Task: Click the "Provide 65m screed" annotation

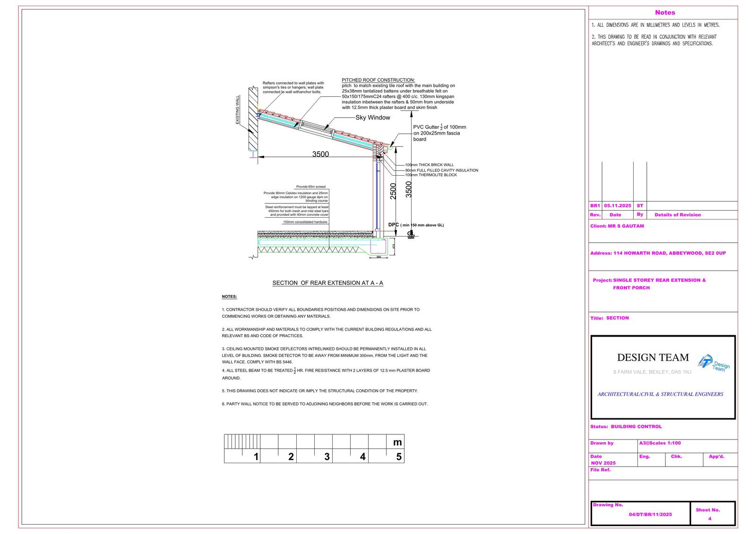Action: tap(310, 186)
